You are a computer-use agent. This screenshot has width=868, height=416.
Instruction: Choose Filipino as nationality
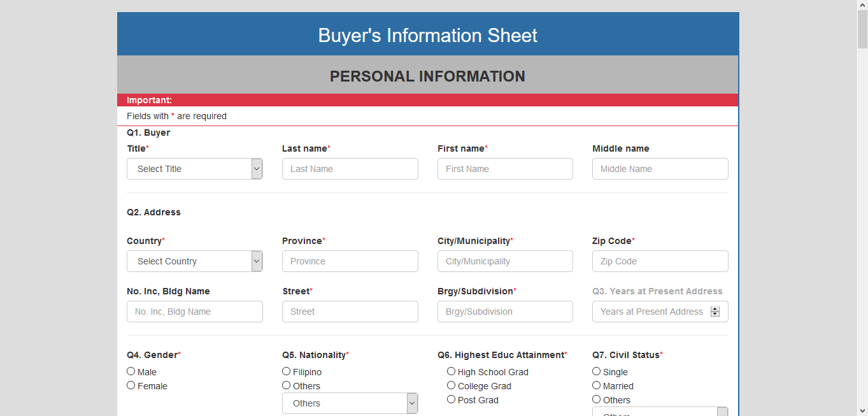[286, 371]
